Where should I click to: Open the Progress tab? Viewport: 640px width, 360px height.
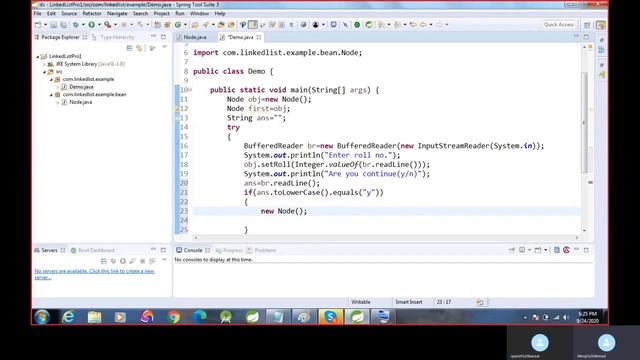[x=229, y=250]
